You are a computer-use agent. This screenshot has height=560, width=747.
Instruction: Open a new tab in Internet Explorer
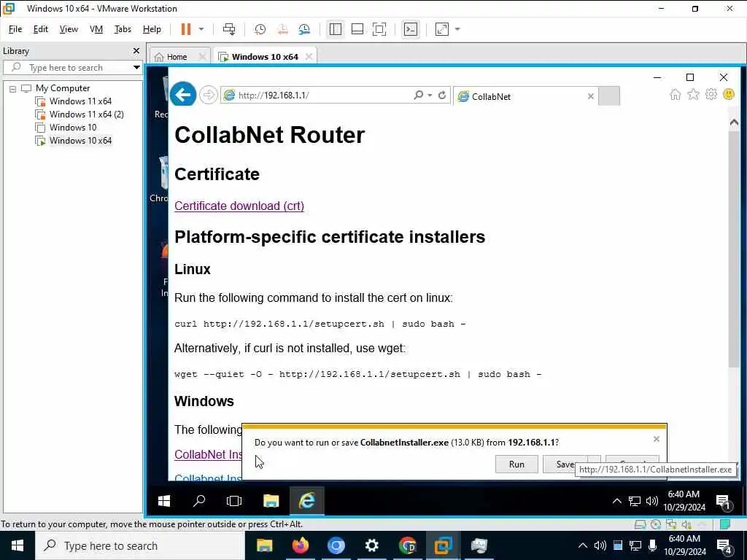(x=609, y=96)
